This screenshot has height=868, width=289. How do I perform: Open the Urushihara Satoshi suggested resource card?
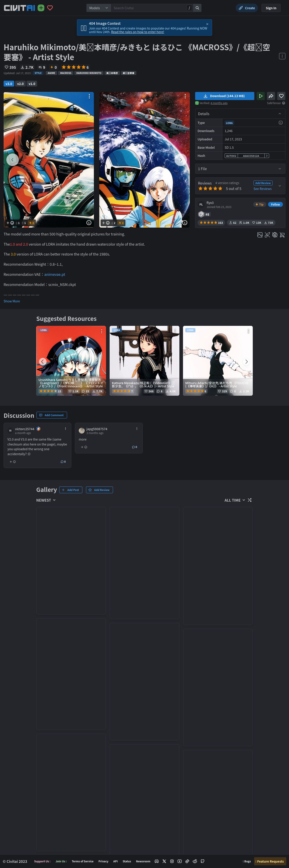[x=71, y=361]
